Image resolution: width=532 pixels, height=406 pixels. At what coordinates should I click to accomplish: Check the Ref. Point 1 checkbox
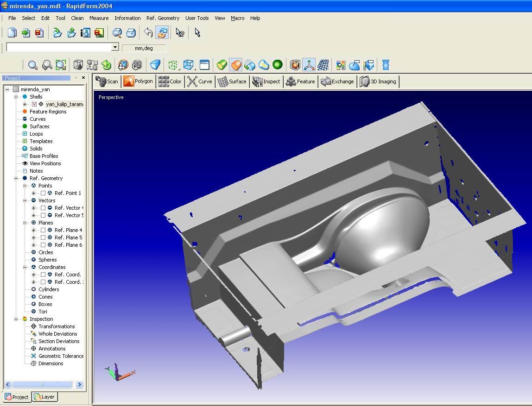point(43,193)
